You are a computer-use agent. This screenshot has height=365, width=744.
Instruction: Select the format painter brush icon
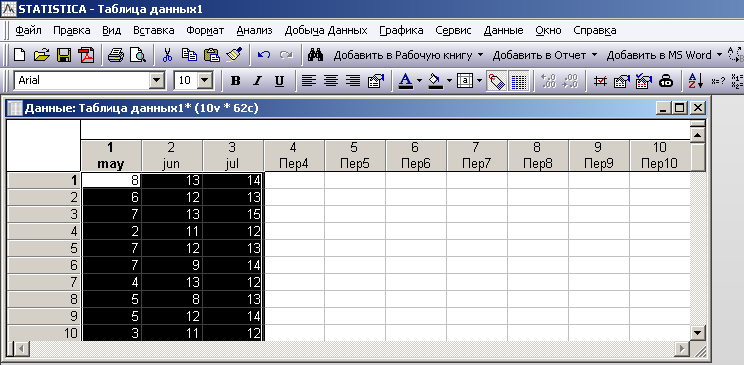click(234, 55)
